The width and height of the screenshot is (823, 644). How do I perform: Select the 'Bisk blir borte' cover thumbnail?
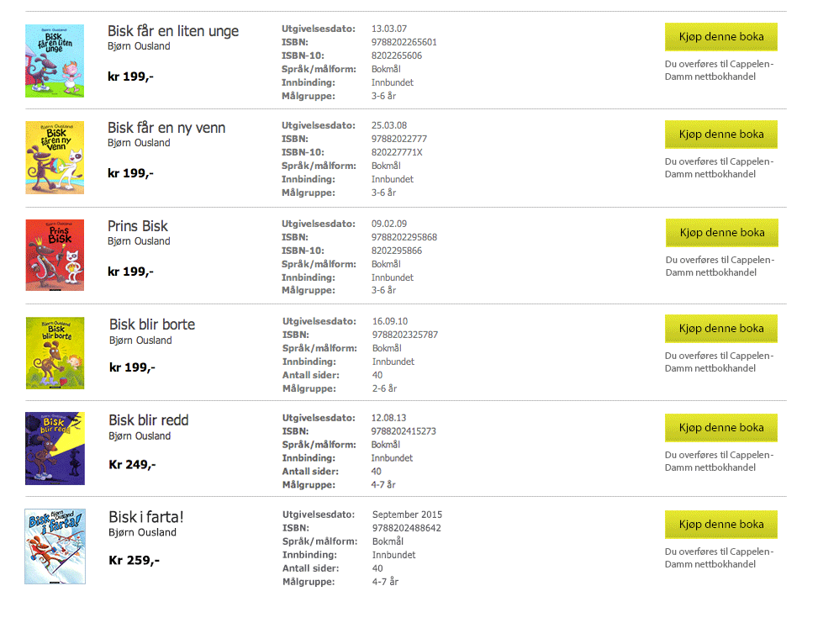55,353
